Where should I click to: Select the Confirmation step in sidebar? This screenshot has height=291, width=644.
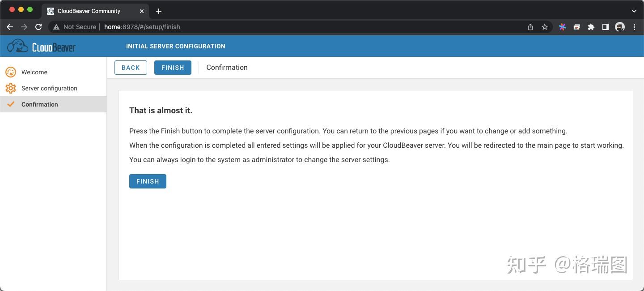pos(53,104)
